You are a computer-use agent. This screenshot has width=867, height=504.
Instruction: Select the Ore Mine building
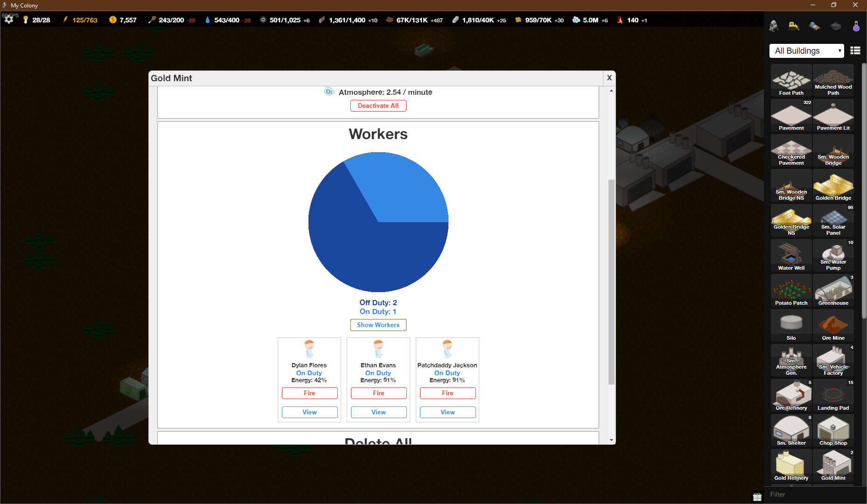click(x=833, y=325)
